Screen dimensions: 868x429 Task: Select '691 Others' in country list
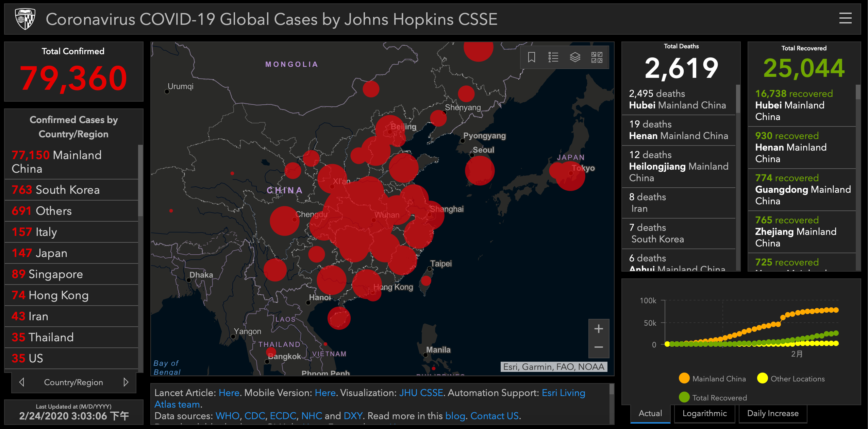pyautogui.click(x=71, y=211)
